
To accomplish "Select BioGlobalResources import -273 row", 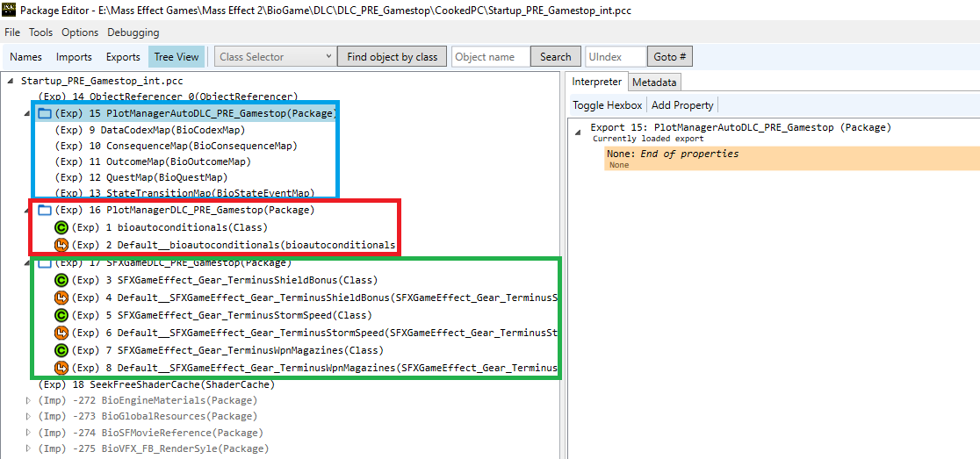I will tap(148, 417).
